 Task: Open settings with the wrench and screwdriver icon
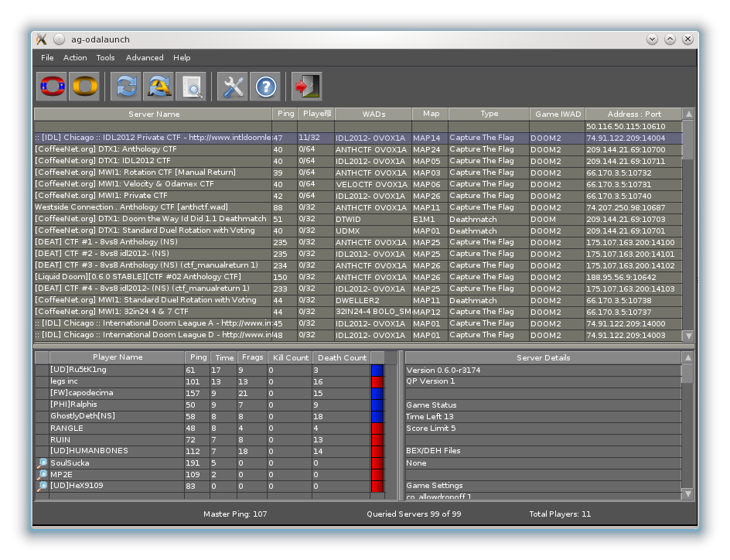(x=232, y=87)
